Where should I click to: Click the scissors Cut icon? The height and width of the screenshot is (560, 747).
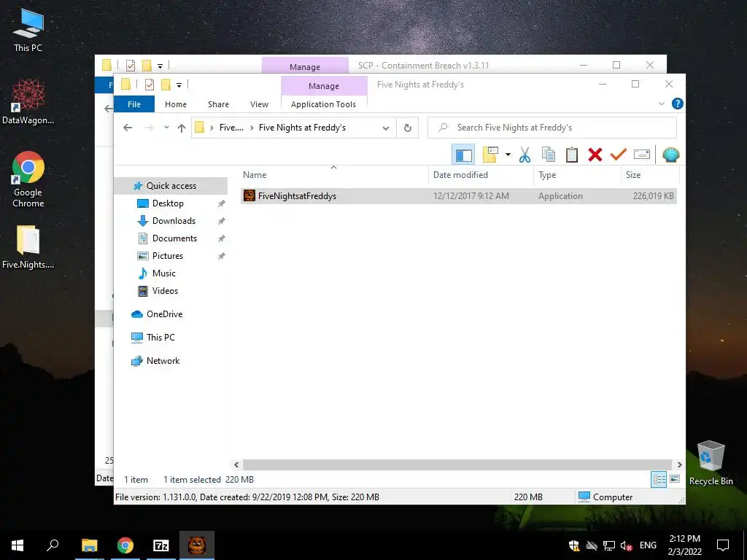click(525, 155)
